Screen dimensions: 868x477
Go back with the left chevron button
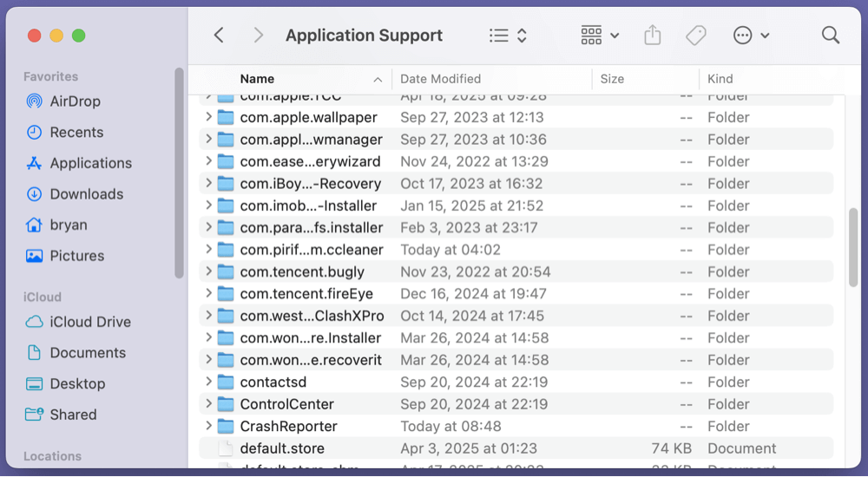coord(220,36)
